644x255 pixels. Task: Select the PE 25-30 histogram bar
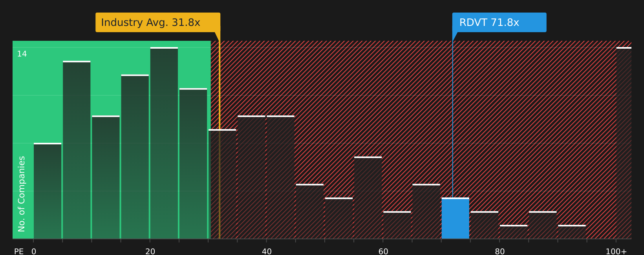pos(193,163)
